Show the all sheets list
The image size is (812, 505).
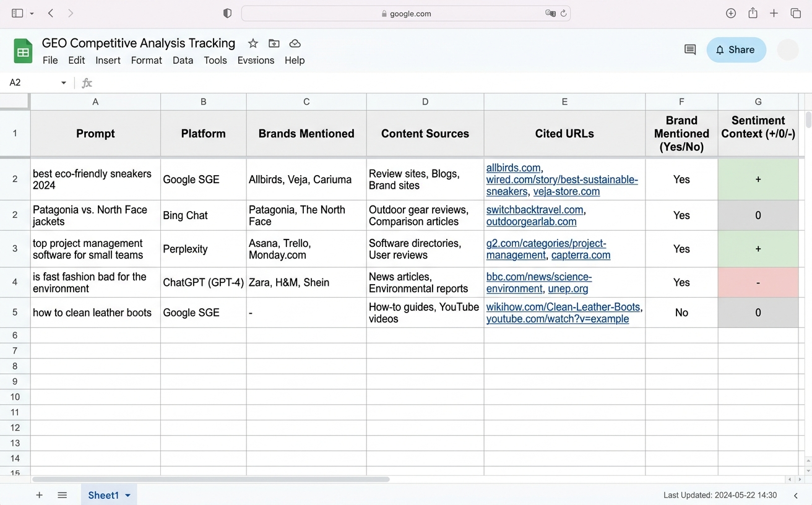62,495
